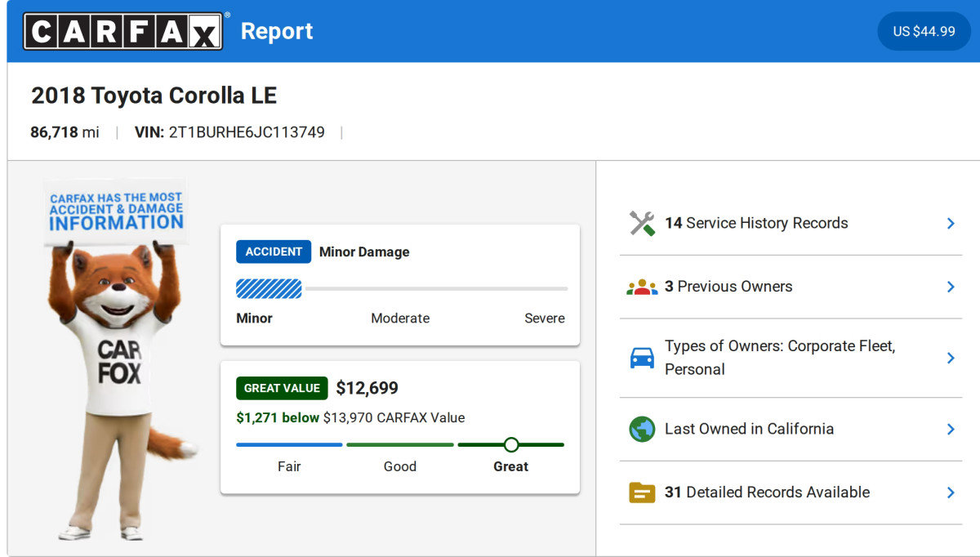Open Types of Owners chevron arrow

(951, 358)
